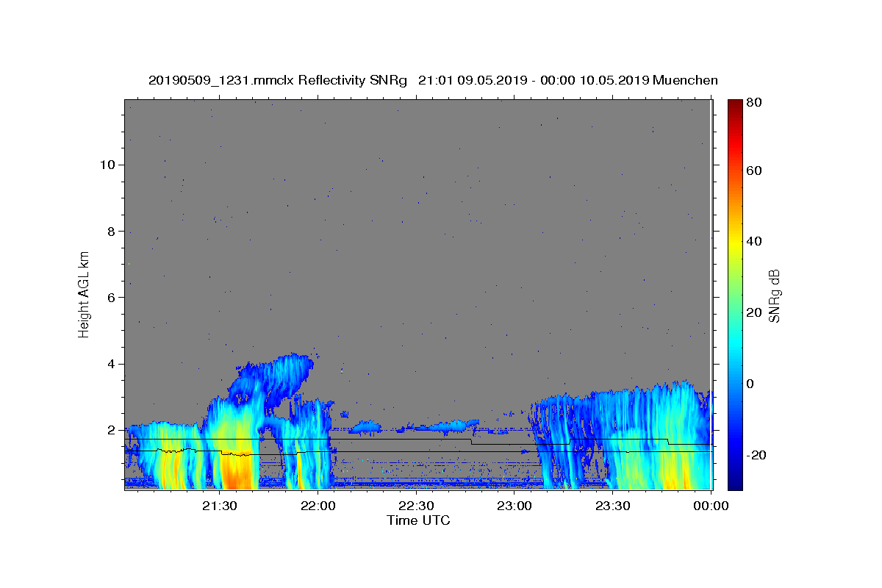The width and height of the screenshot is (882, 588).
Task: Click the dark blue bottom of the colorbar
Action: (735, 481)
